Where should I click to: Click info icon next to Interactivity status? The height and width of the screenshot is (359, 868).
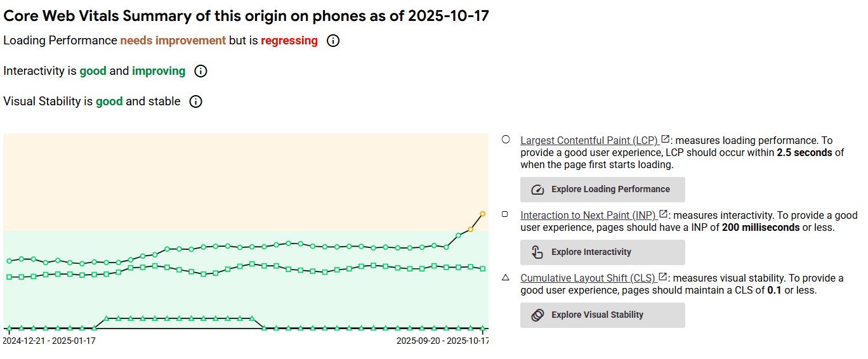(201, 71)
